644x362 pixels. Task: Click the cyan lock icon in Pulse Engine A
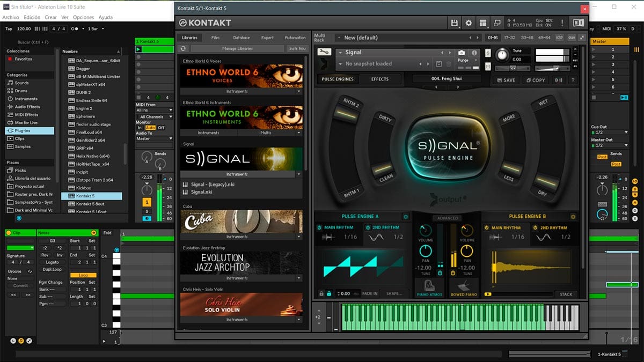pyautogui.click(x=330, y=293)
